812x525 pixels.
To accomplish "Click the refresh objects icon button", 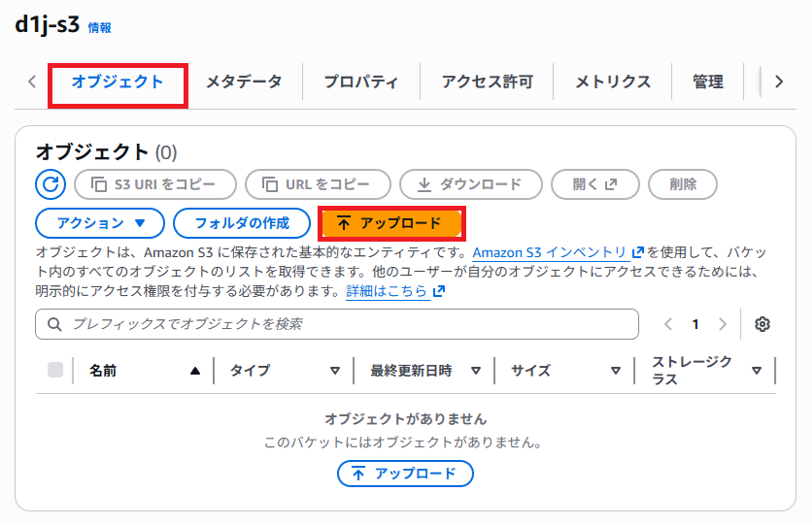I will (51, 183).
